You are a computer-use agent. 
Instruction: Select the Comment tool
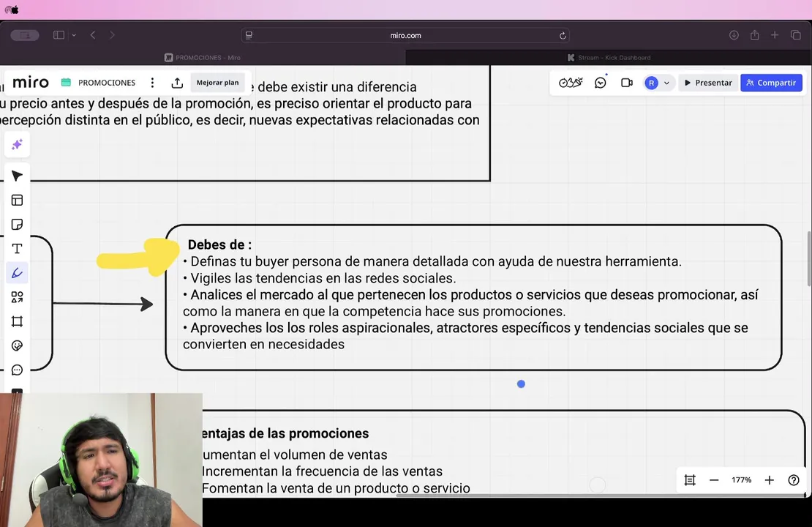click(x=17, y=370)
